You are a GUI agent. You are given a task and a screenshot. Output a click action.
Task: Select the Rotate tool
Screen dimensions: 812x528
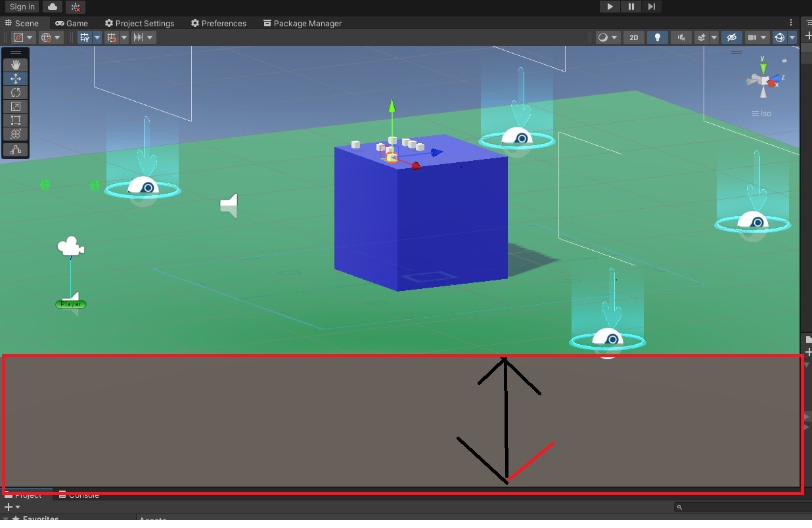coord(16,93)
